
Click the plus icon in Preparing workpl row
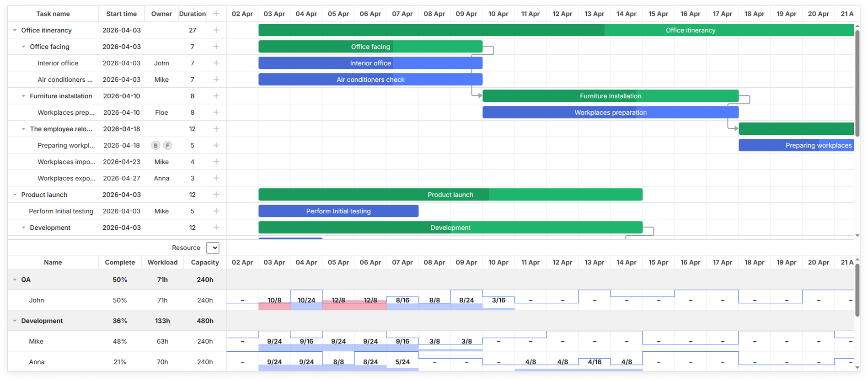coord(216,145)
